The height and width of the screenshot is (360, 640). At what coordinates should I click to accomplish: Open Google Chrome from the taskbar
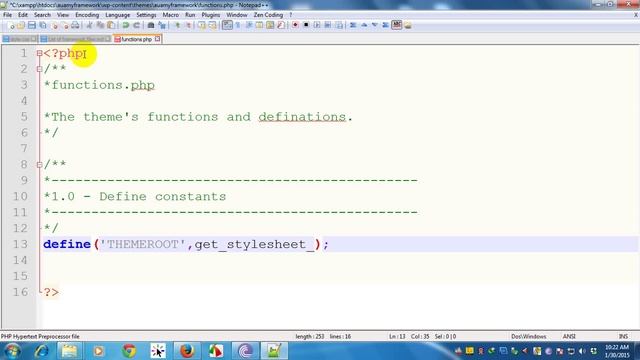point(129,351)
